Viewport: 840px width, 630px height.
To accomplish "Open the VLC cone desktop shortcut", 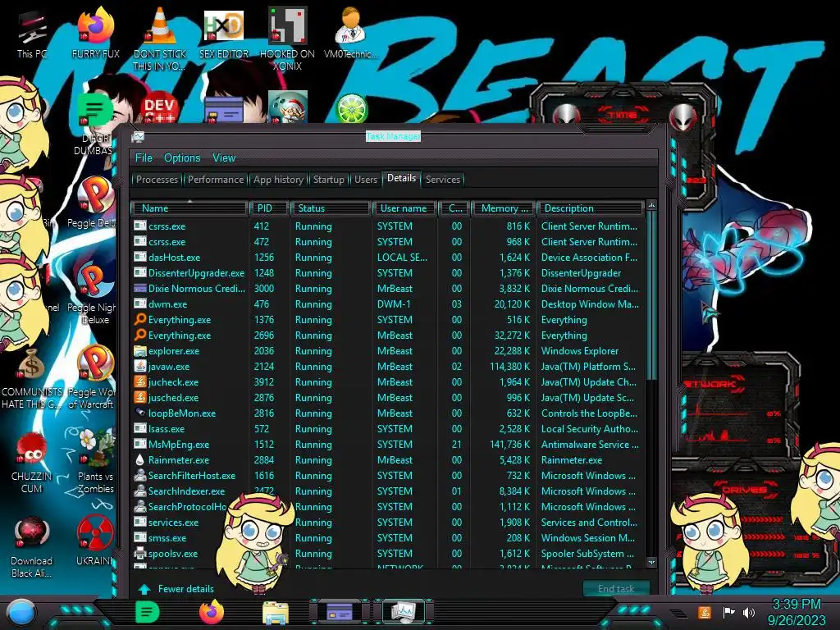I will click(x=160, y=39).
